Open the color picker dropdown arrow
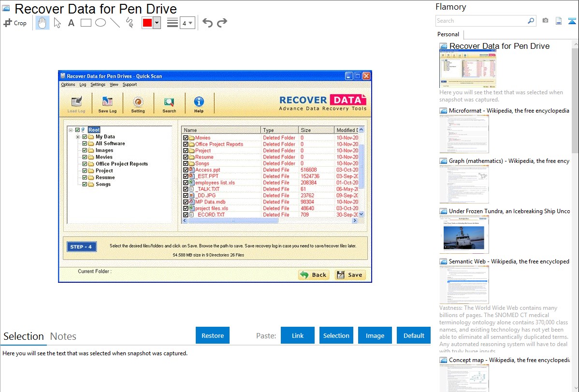579x392 pixels. click(x=157, y=23)
